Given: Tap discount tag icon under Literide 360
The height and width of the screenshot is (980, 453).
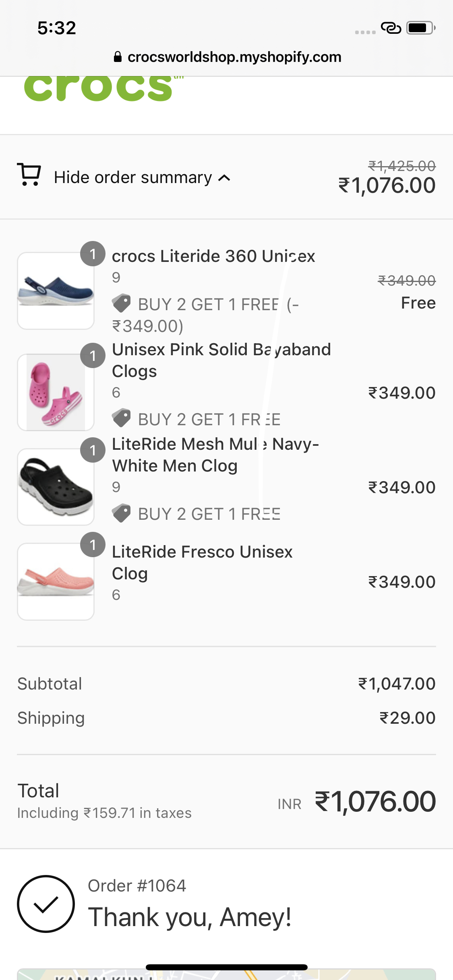Looking at the screenshot, I should 121,303.
